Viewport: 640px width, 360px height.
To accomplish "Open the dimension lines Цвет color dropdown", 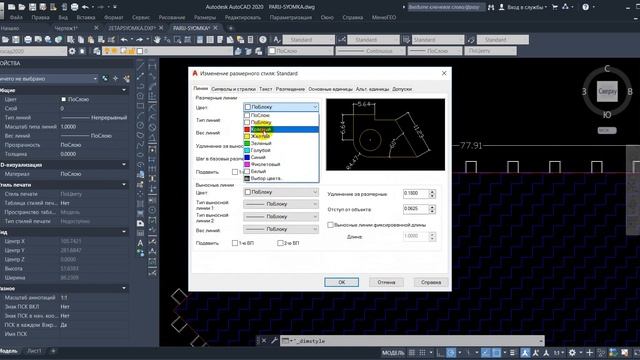I will (281, 107).
